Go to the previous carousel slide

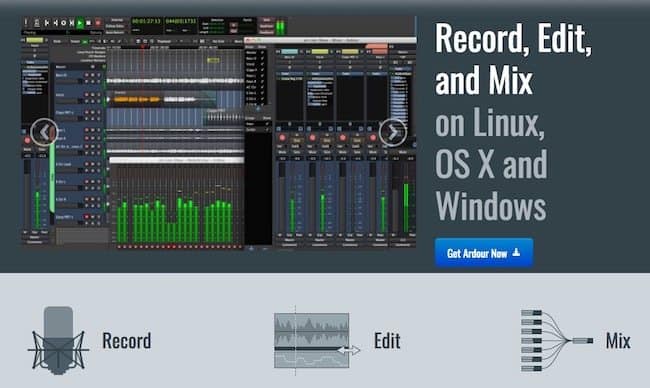point(44,132)
